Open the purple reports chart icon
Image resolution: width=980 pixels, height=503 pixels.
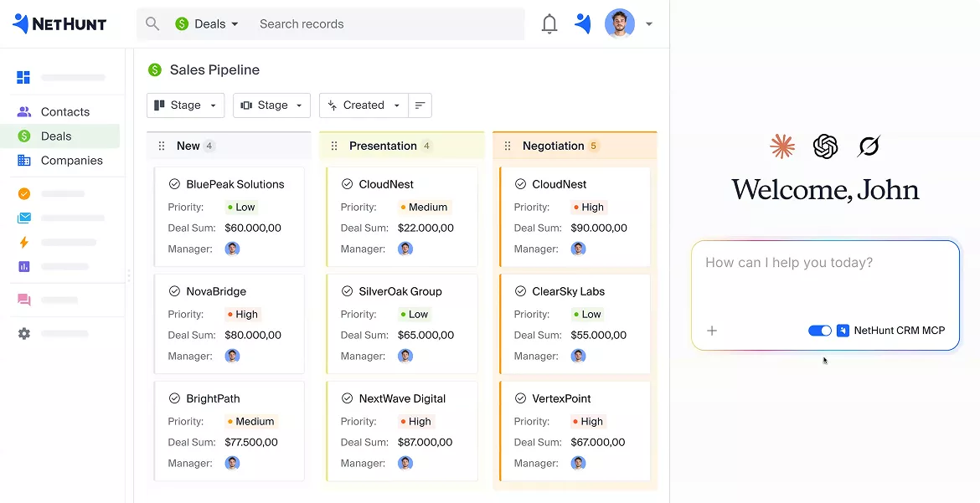23,267
